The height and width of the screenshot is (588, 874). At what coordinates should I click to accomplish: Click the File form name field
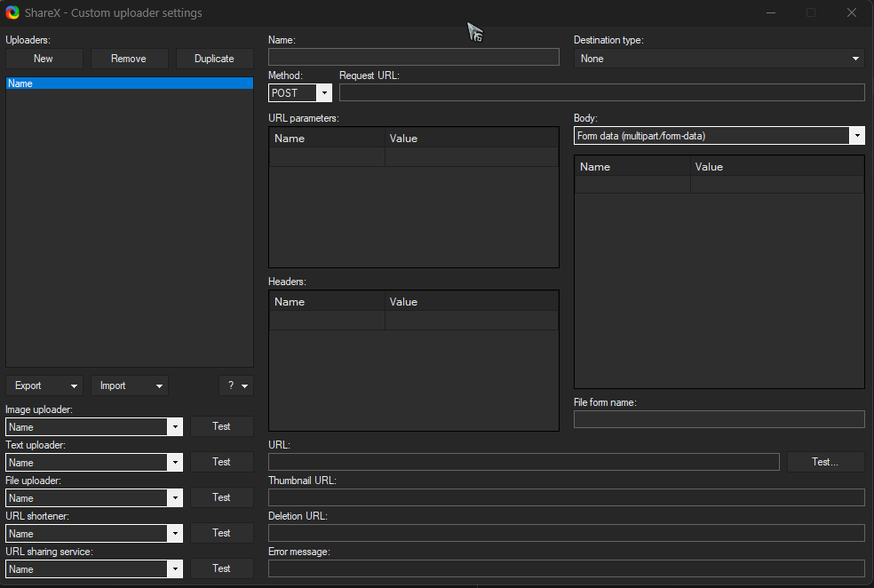click(x=719, y=419)
